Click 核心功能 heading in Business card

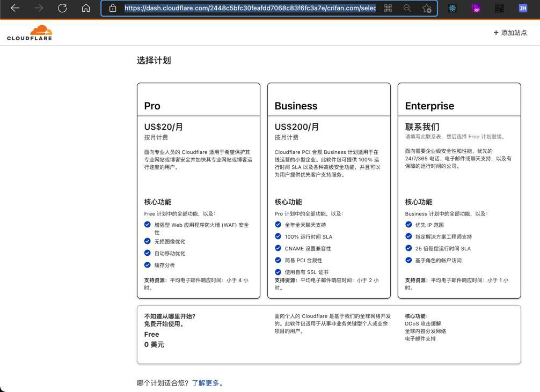[288, 202]
